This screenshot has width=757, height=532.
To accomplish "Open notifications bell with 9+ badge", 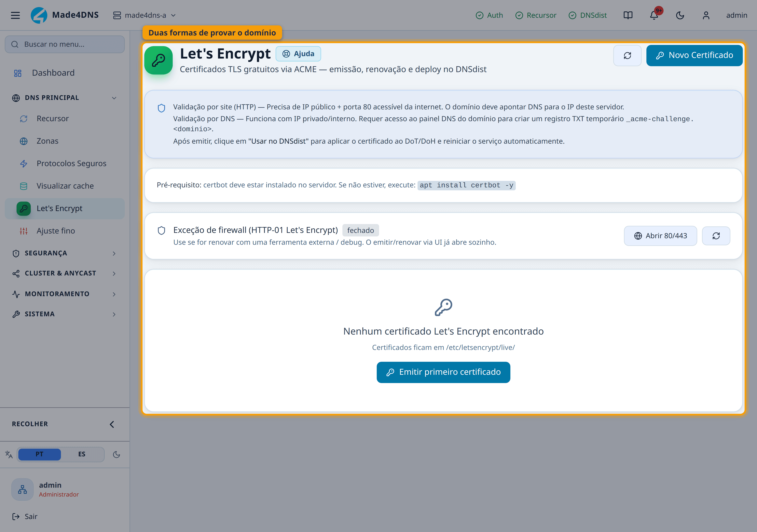I will coord(654,15).
